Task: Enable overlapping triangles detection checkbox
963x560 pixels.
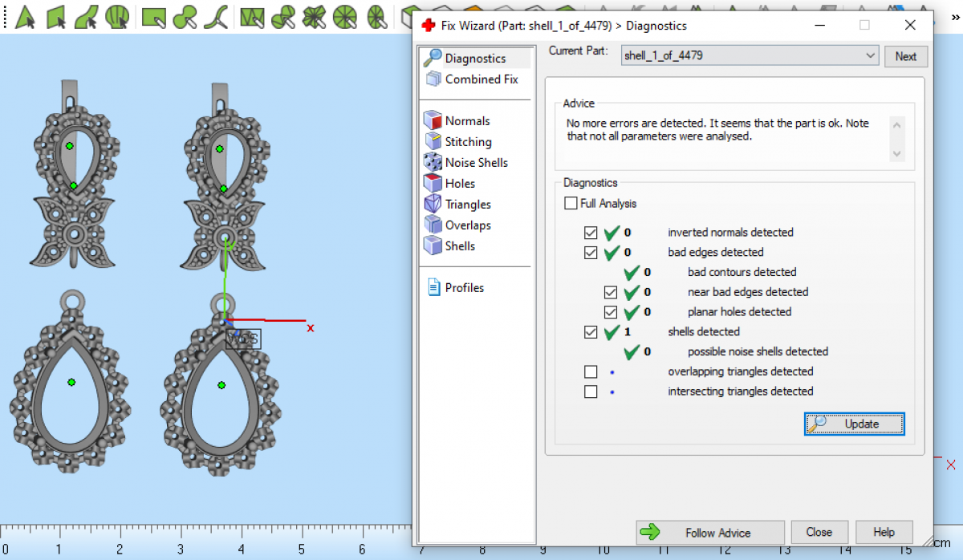Action: pos(591,371)
